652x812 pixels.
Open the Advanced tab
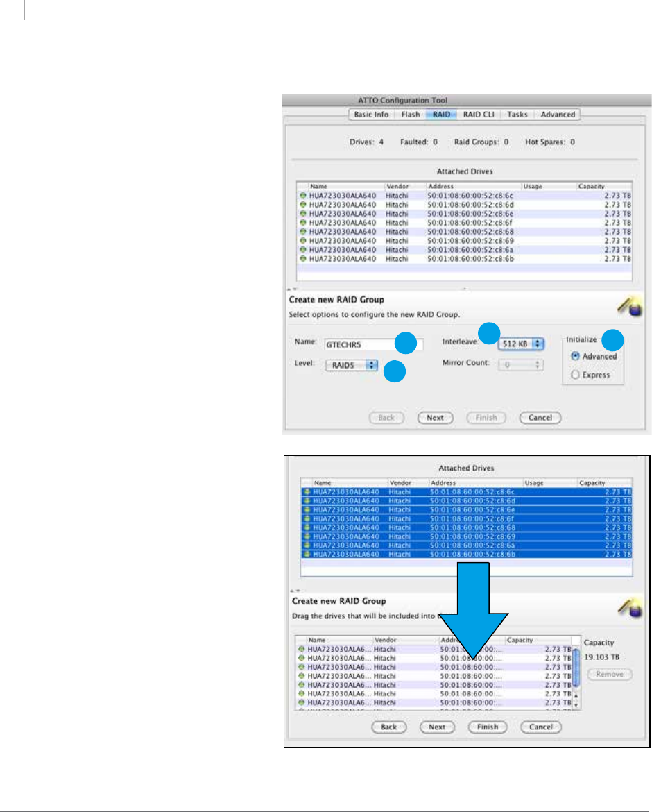pos(557,115)
